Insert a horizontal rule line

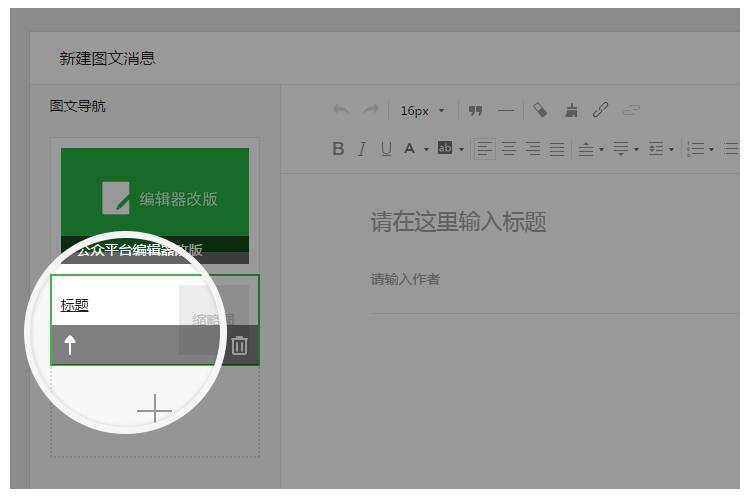506,110
